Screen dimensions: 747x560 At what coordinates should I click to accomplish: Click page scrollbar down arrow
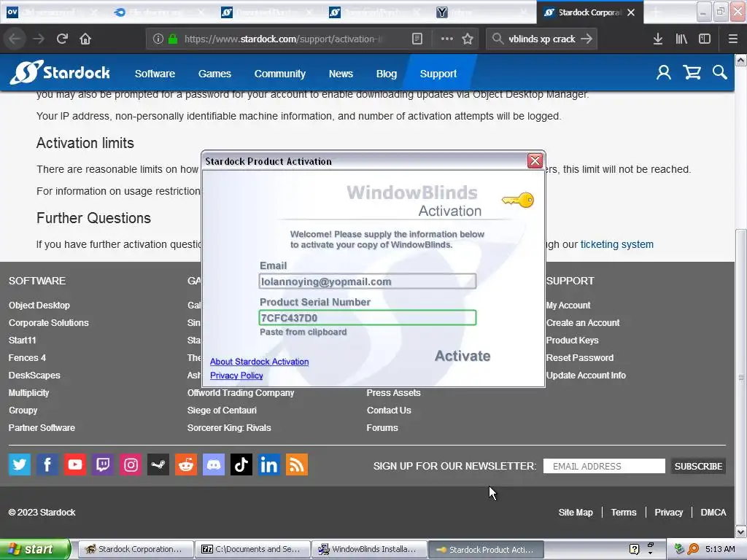pyautogui.click(x=741, y=532)
